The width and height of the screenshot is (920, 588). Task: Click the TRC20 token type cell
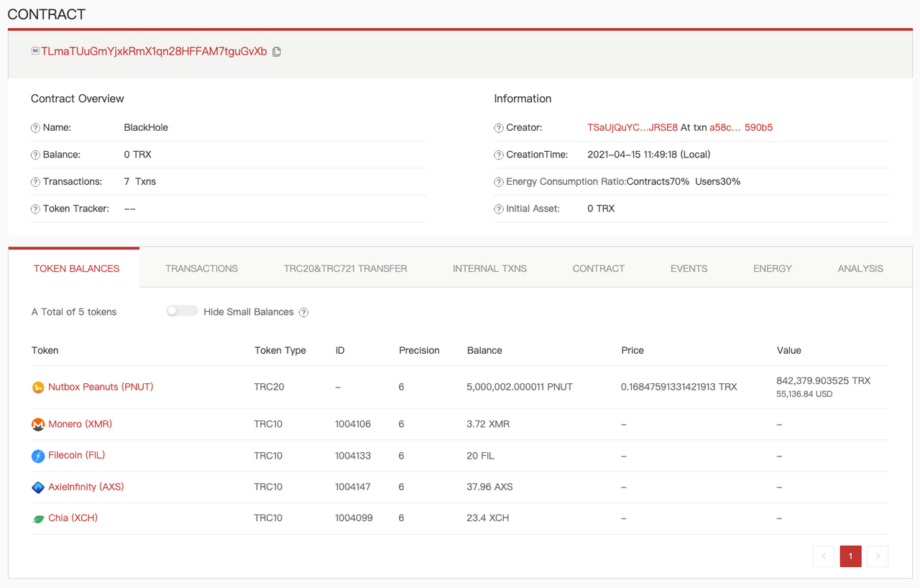pos(269,387)
